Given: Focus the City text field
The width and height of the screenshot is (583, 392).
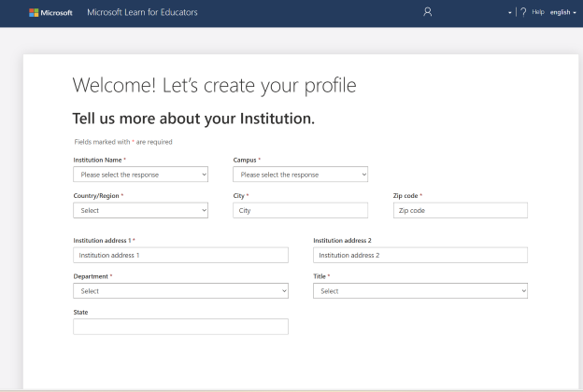Looking at the screenshot, I should point(300,211).
